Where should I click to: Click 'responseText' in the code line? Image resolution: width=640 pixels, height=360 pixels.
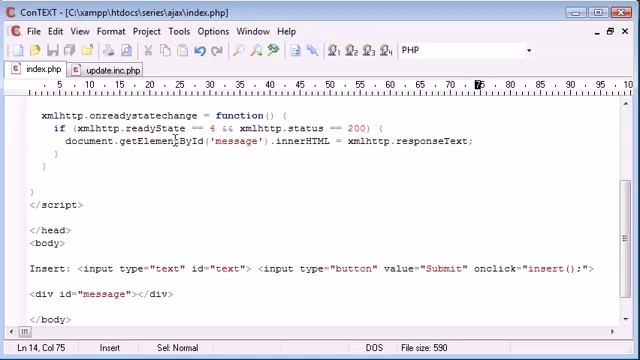coord(431,141)
